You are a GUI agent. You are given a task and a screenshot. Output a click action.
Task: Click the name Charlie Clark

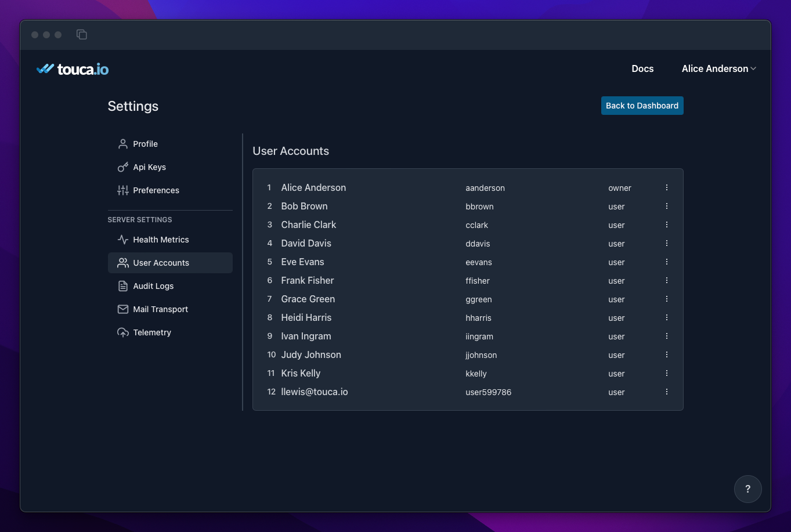309,225
